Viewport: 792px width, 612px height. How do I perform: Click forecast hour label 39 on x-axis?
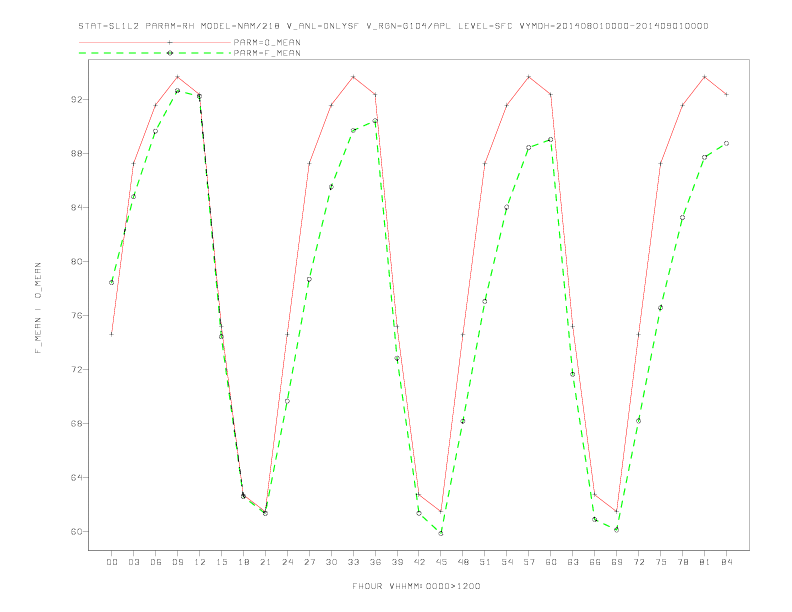[x=397, y=562]
